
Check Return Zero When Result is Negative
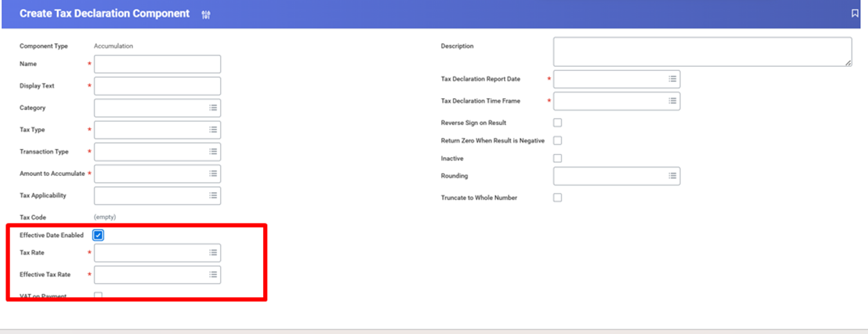(558, 141)
